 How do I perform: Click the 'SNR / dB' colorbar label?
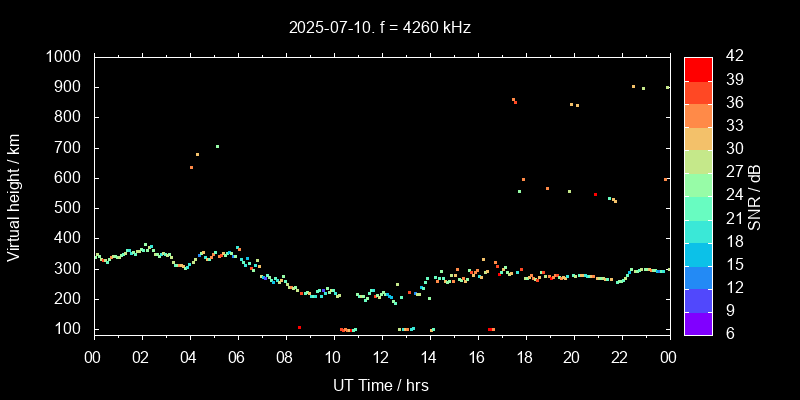point(754,195)
